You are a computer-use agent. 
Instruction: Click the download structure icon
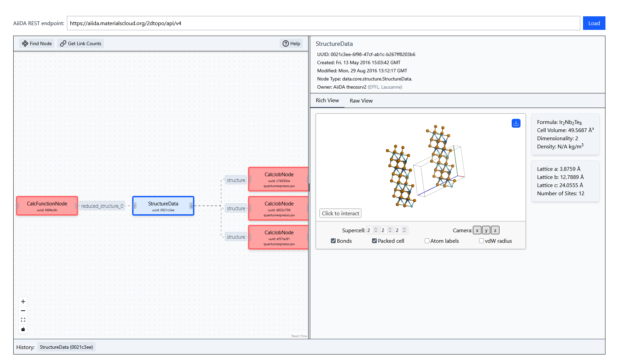coord(516,123)
